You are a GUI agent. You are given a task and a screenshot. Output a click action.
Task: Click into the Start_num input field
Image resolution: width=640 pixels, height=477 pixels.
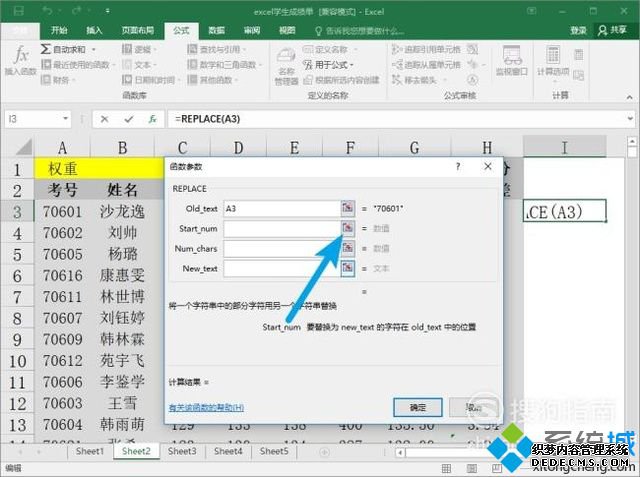pos(282,228)
